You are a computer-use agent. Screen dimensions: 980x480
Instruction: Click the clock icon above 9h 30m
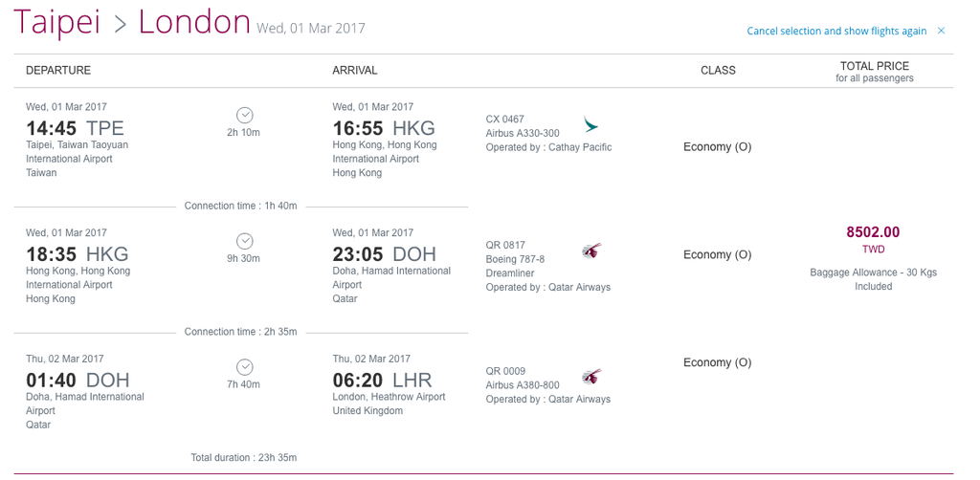coord(244,241)
